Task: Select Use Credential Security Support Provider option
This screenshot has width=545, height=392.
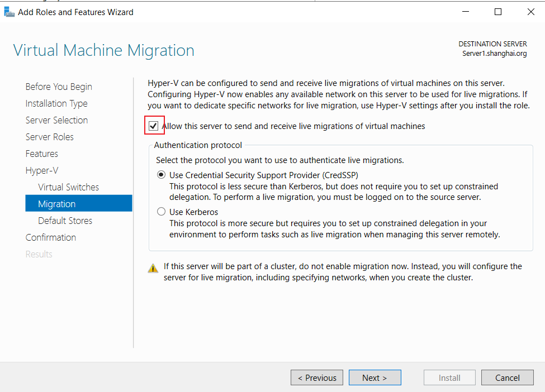Action: pyautogui.click(x=161, y=175)
